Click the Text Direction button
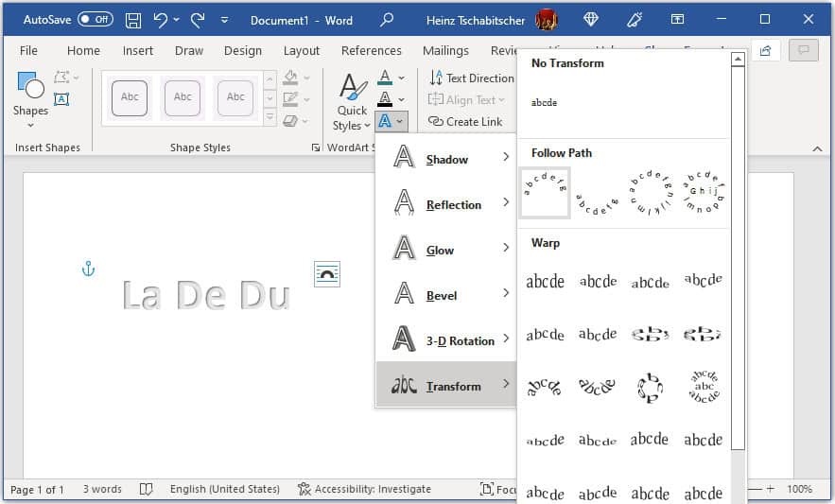This screenshot has width=835, height=504. pyautogui.click(x=472, y=78)
